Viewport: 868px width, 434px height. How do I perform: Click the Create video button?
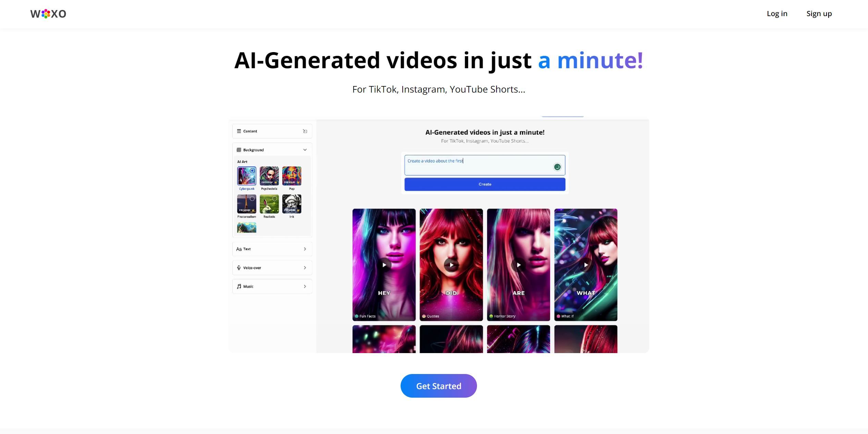pyautogui.click(x=485, y=184)
